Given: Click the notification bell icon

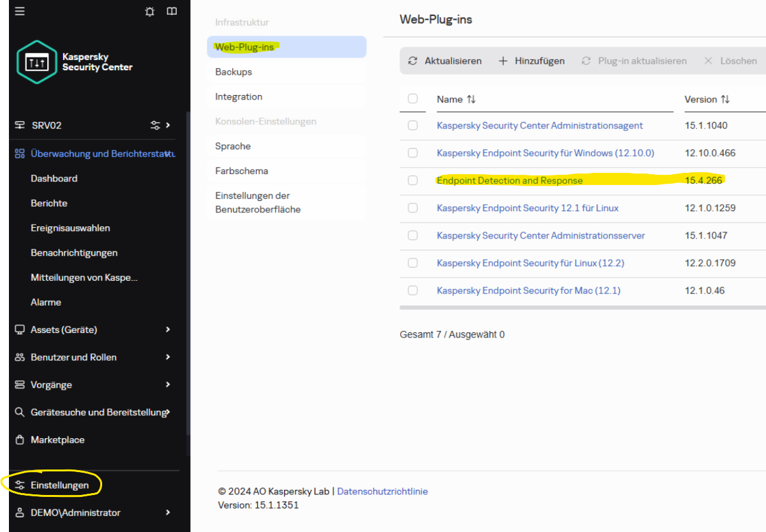Looking at the screenshot, I should click(x=150, y=11).
